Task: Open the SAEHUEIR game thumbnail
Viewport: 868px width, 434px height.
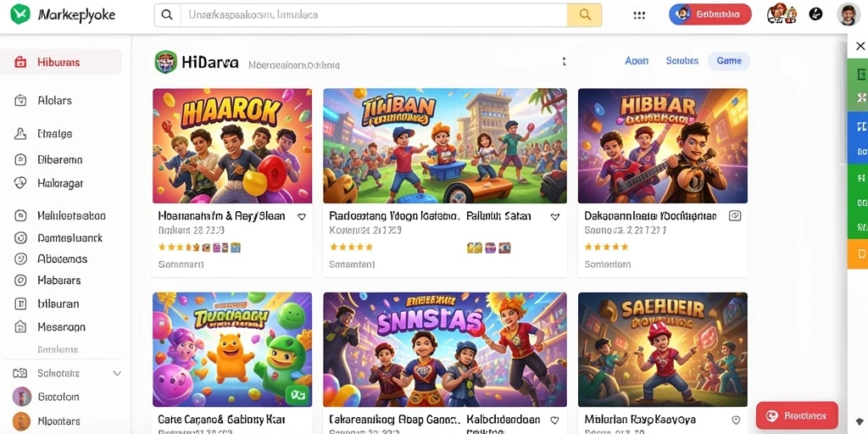Action: 663,350
